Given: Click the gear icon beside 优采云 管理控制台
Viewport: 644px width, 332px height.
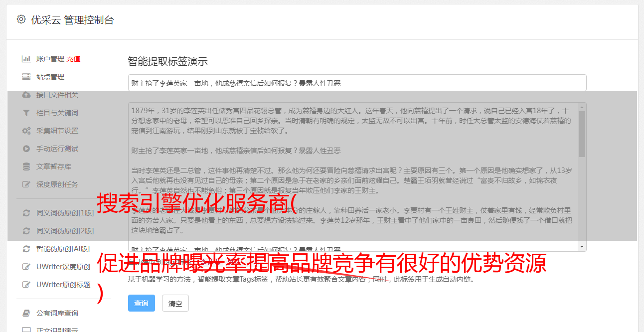Looking at the screenshot, I should pos(21,19).
